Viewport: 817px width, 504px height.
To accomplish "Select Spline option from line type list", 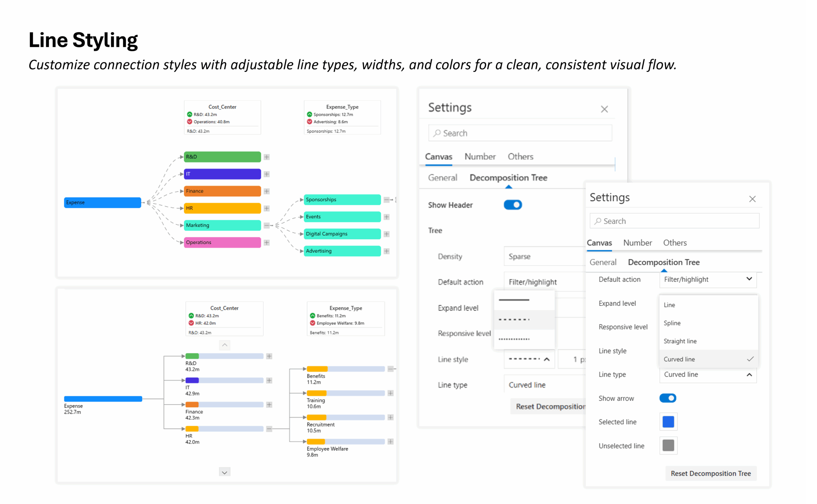I will point(672,323).
